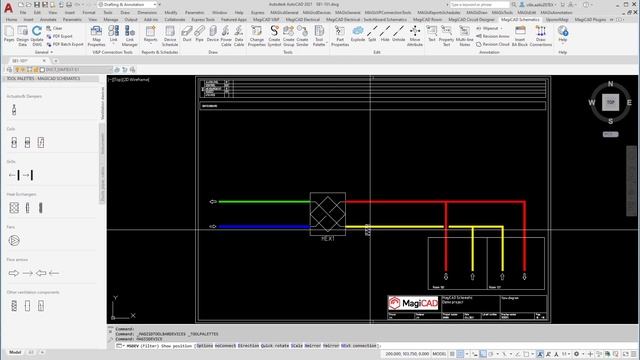Click the Explode cloud icon
Image resolution: width=640 pixels, height=360 pixels.
358,31
